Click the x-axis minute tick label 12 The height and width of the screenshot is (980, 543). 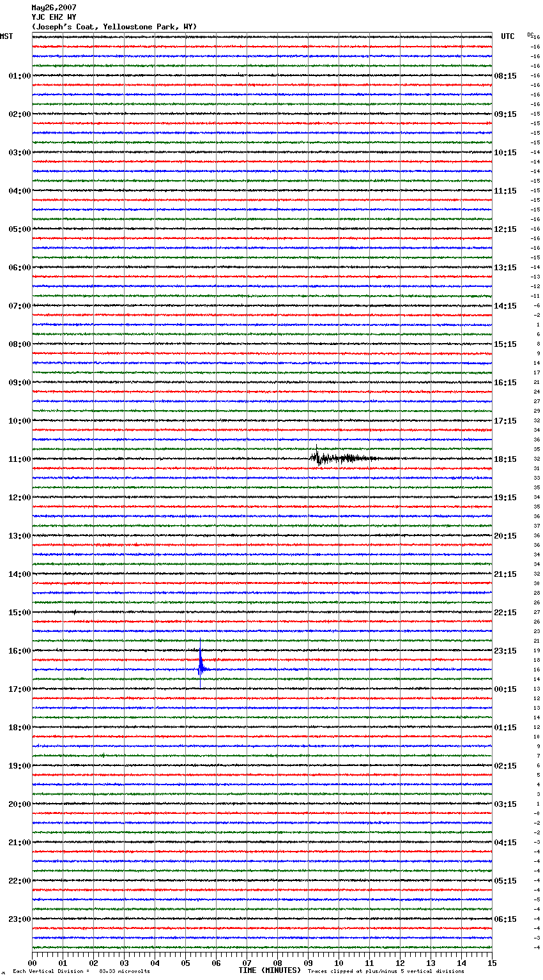(x=400, y=963)
